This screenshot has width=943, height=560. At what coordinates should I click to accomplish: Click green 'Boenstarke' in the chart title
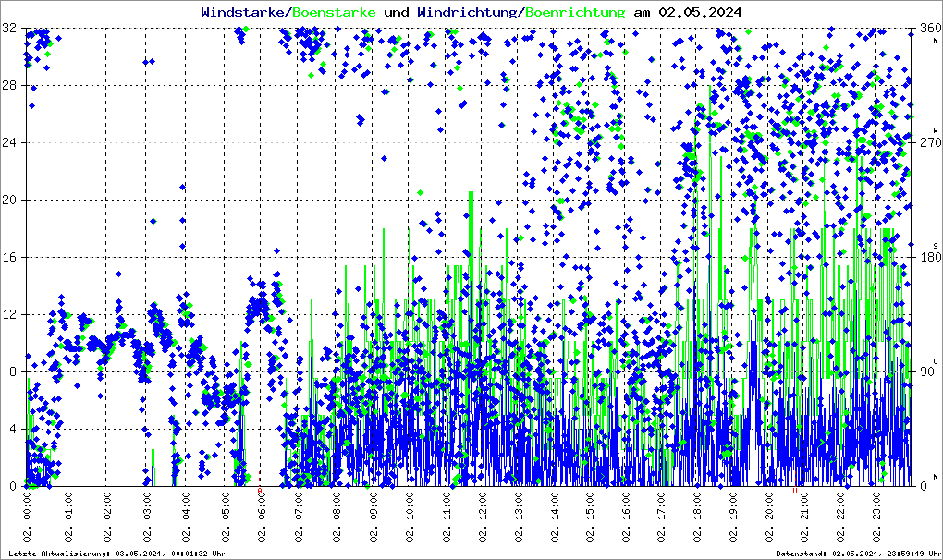tap(334, 12)
